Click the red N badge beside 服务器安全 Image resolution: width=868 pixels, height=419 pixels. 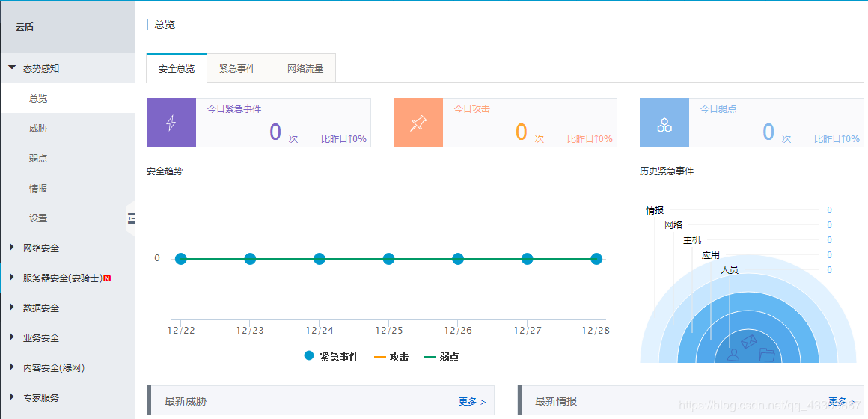pyautogui.click(x=107, y=278)
